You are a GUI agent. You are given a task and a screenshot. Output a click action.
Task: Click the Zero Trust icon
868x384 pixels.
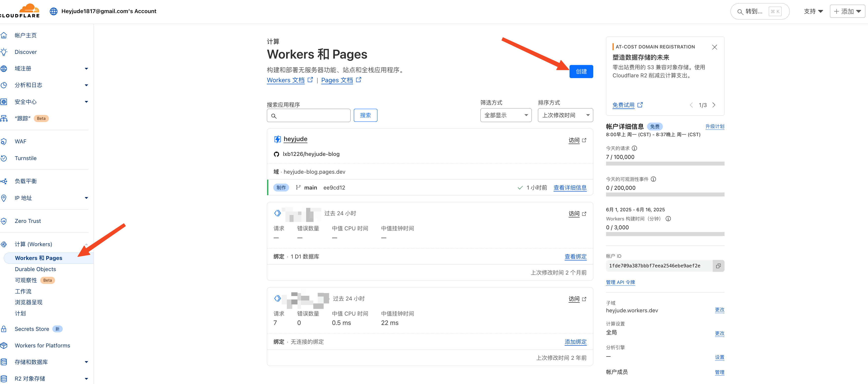click(4, 221)
